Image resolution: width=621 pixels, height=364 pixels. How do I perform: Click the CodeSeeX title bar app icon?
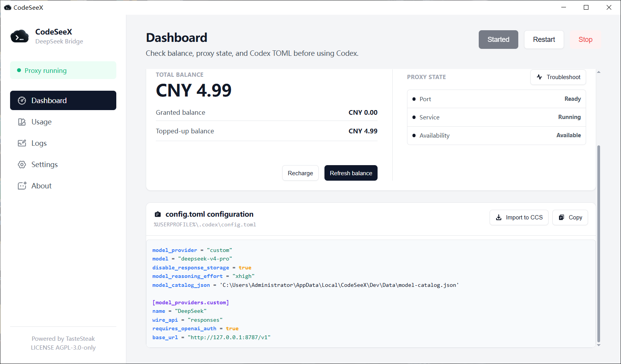pyautogui.click(x=7, y=7)
